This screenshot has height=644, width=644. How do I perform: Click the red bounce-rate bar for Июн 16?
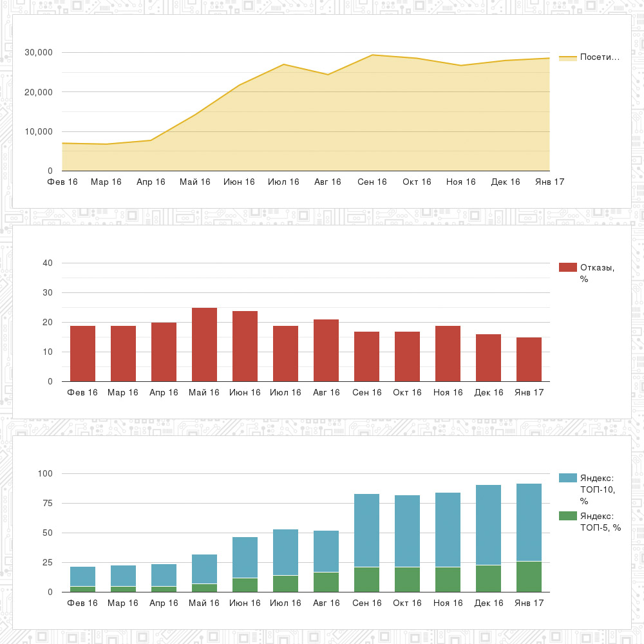[x=245, y=346]
